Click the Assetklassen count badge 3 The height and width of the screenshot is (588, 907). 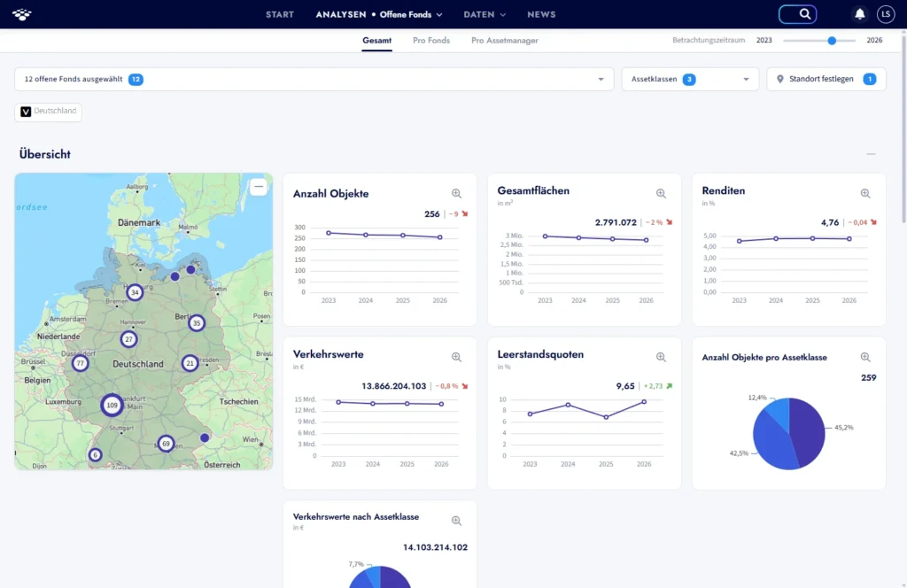point(688,79)
